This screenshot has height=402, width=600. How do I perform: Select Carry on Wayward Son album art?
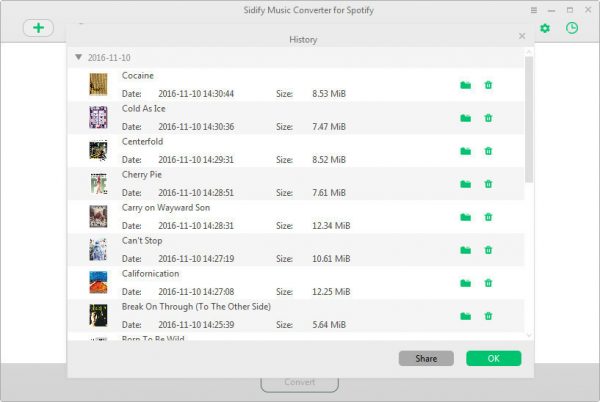[98, 216]
